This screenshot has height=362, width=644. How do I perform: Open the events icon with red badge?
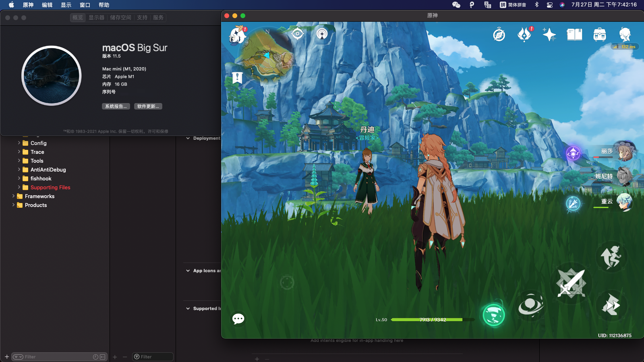(x=524, y=35)
